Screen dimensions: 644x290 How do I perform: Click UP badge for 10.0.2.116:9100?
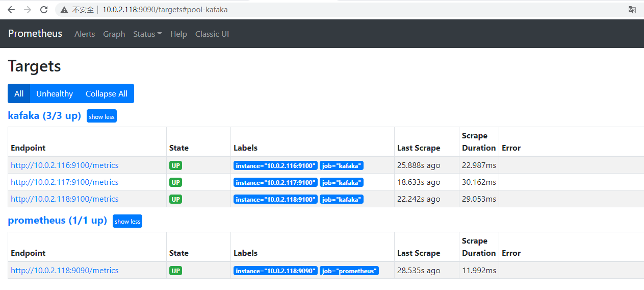175,165
